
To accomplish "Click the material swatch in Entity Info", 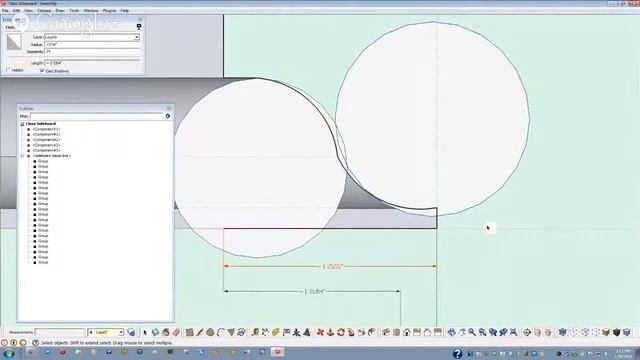I will [x=13, y=42].
